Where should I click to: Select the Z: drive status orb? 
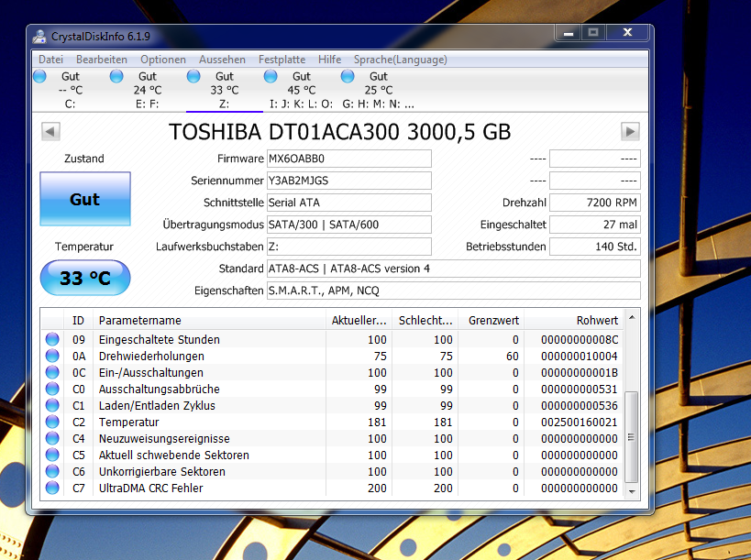coord(193,76)
